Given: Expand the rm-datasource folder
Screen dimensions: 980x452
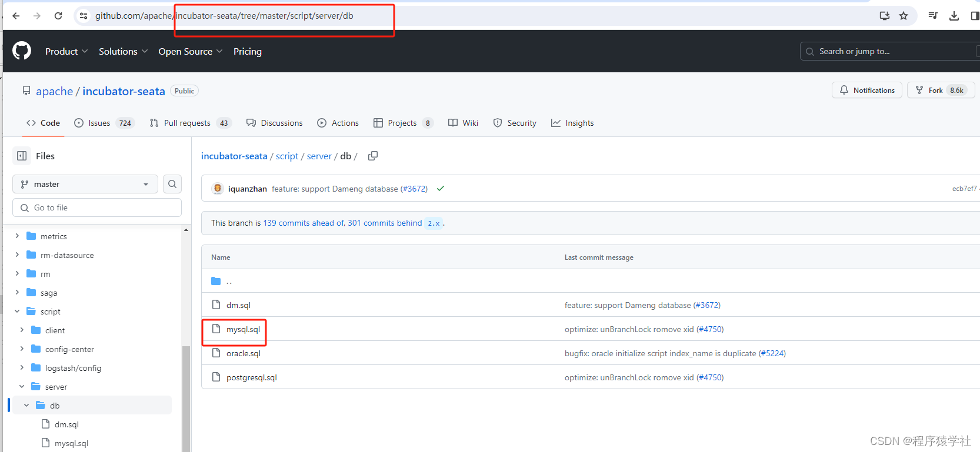Looking at the screenshot, I should coord(17,255).
